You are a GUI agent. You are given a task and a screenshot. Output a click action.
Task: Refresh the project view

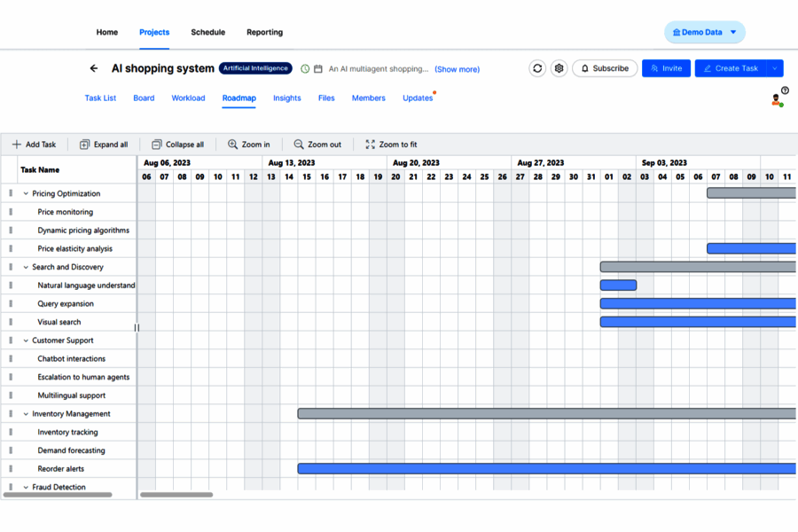tap(536, 67)
